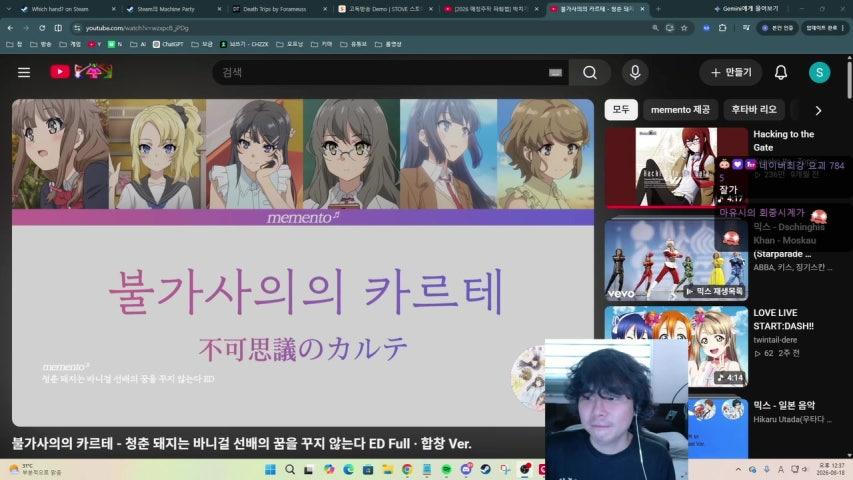The image size is (853, 480).
Task: Close the current YouTube tab
Action: pos(642,9)
